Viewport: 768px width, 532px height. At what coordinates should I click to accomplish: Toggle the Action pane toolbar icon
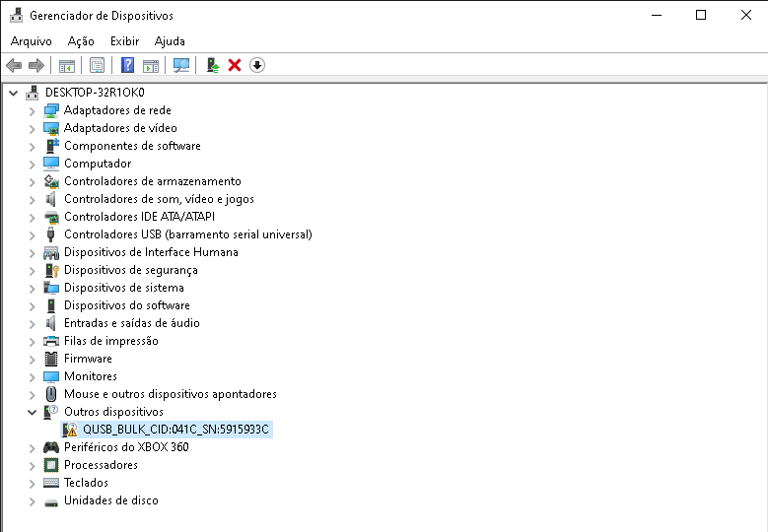click(x=151, y=66)
